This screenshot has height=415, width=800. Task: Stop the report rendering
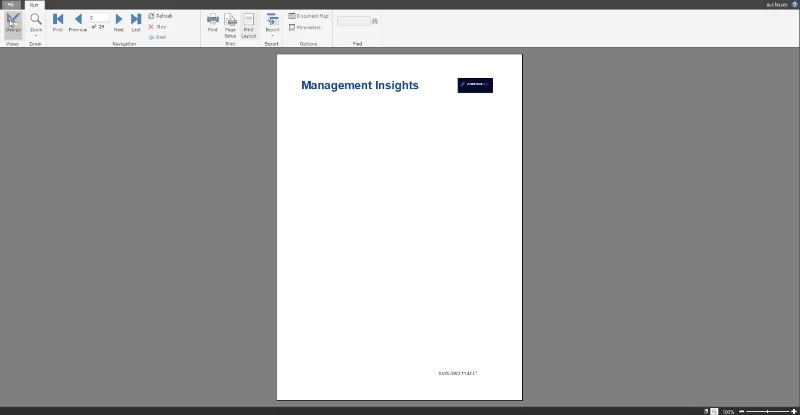(157, 27)
